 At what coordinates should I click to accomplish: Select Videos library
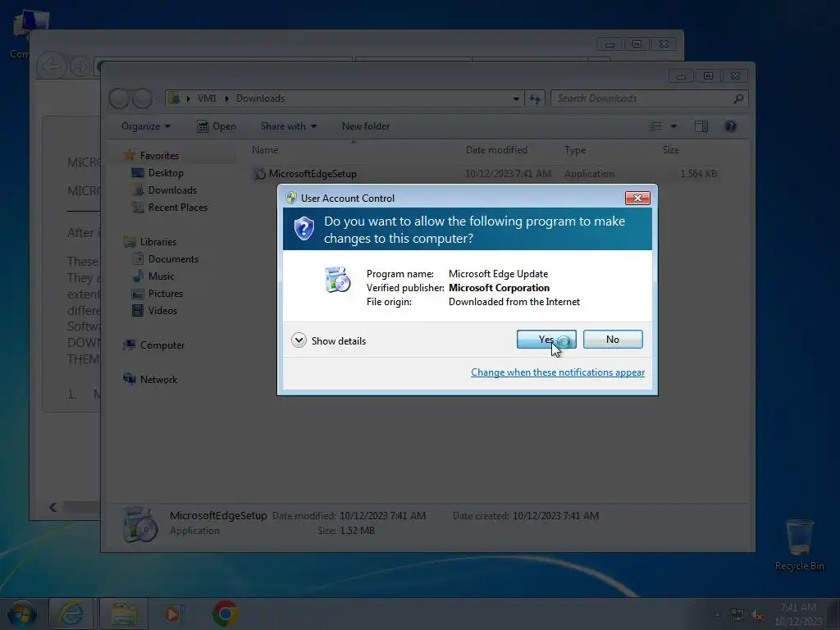coord(162,311)
